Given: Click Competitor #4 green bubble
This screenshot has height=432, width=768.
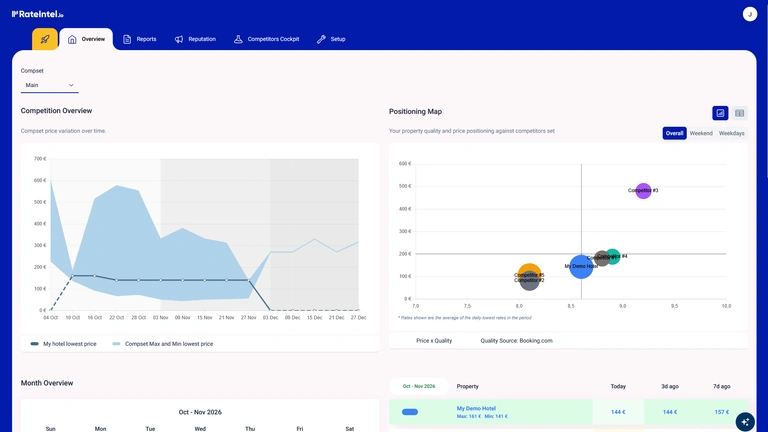Looking at the screenshot, I should [614, 256].
